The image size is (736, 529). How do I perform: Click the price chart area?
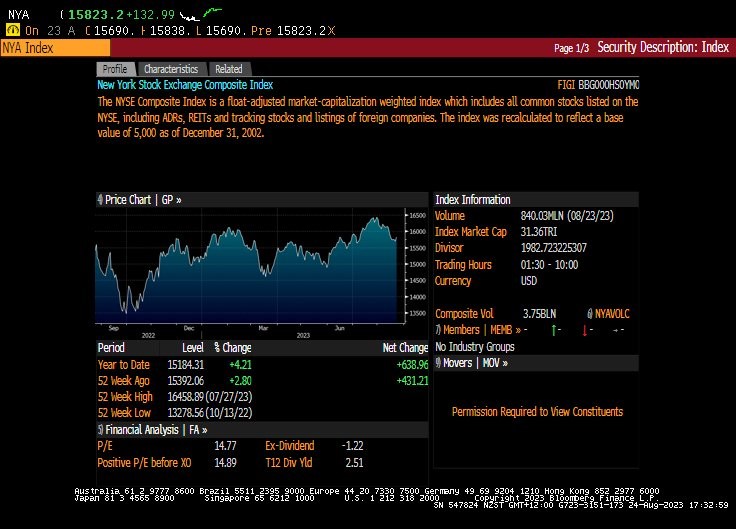pos(250,266)
